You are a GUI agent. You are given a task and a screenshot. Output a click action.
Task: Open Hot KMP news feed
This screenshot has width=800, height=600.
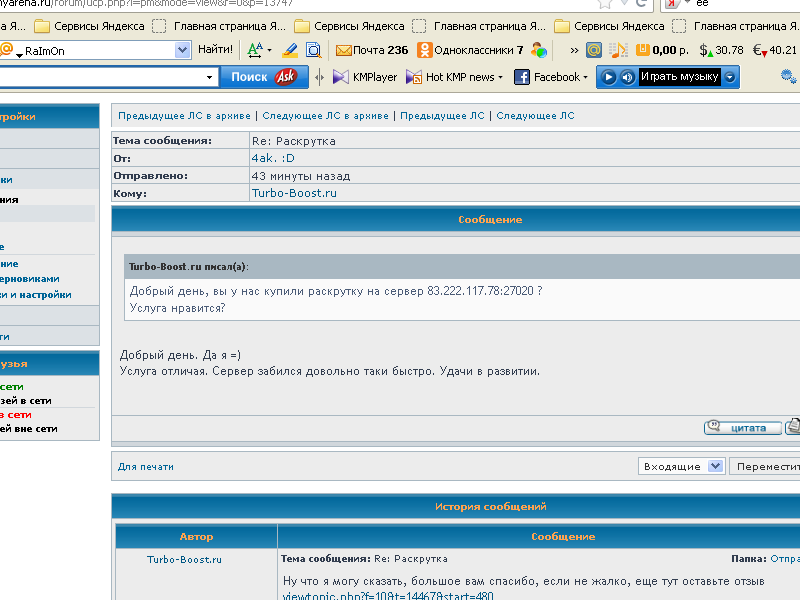tap(454, 77)
